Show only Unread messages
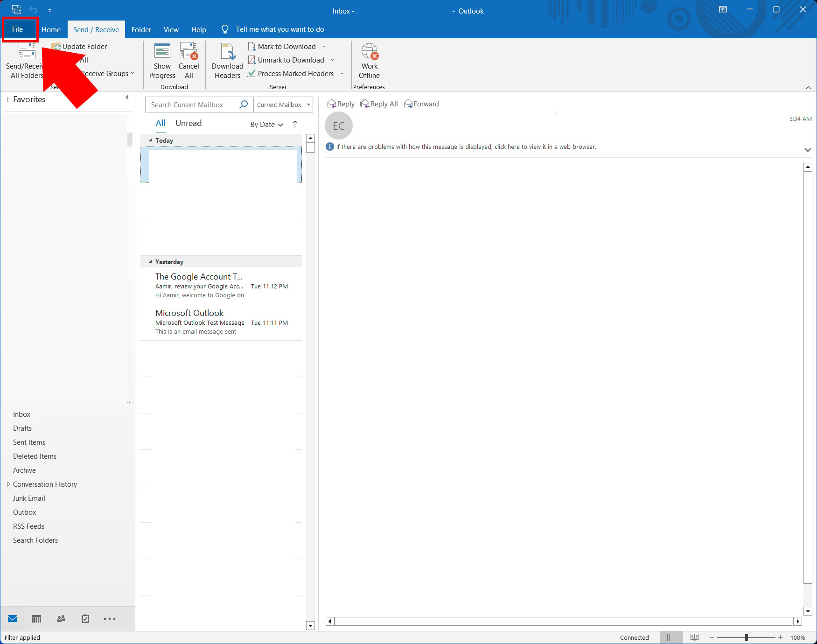This screenshot has height=644, width=817. tap(189, 123)
